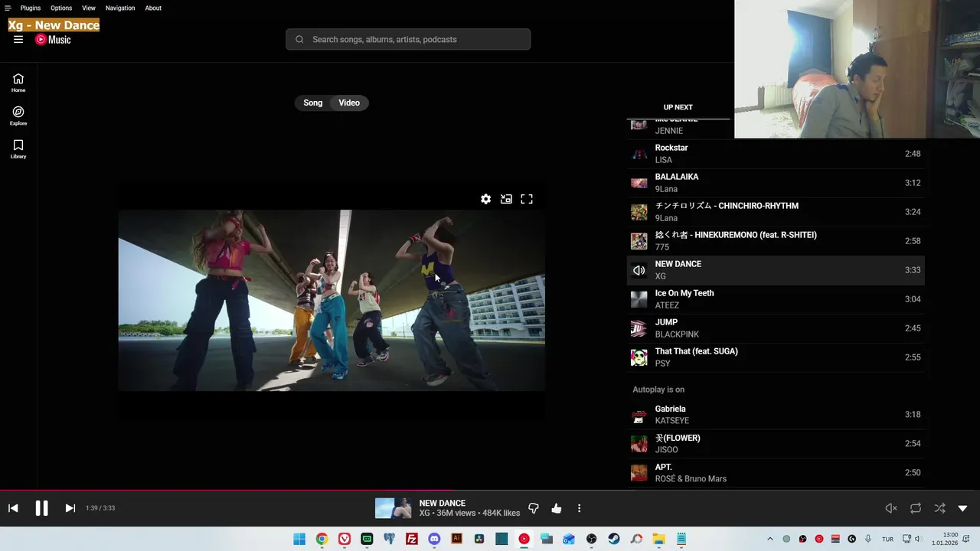Click the NEW DANCE thumbnail in player bar

(394, 508)
